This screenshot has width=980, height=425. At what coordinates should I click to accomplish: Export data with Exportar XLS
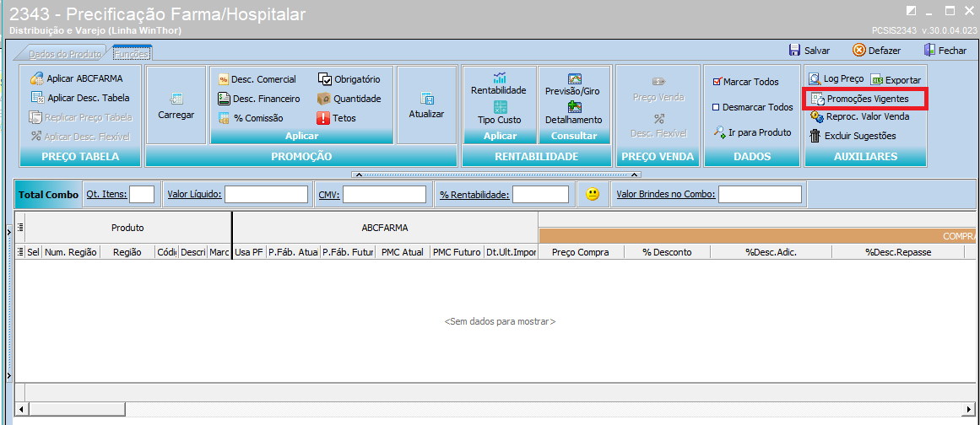click(x=896, y=80)
